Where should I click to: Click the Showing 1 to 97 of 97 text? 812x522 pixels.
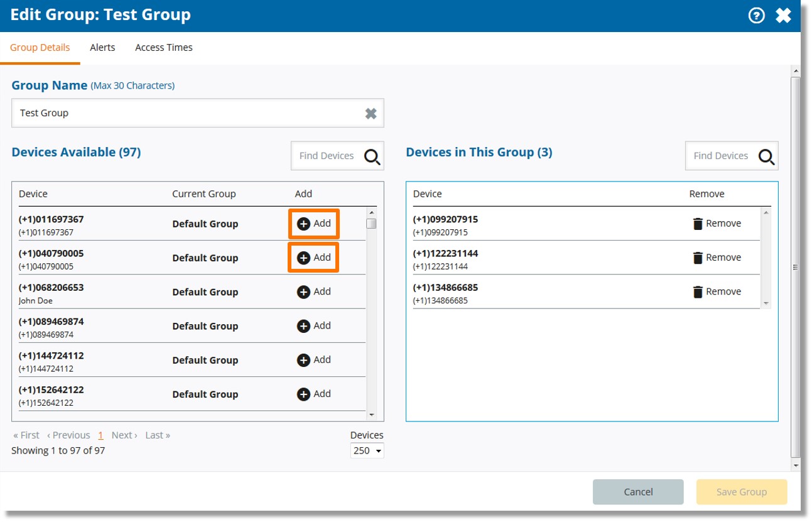tap(58, 451)
